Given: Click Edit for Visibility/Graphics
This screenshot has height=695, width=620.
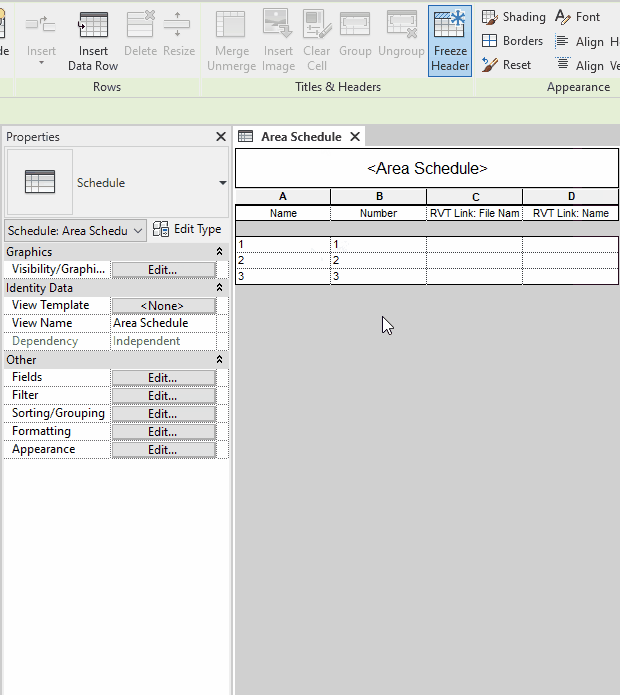Looking at the screenshot, I should pos(164,269).
